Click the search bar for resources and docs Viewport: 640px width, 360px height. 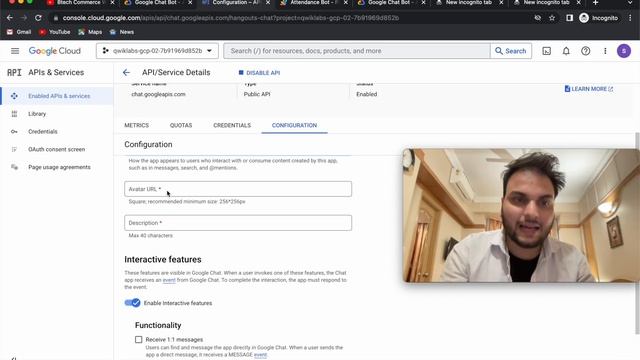pyautogui.click(x=357, y=51)
